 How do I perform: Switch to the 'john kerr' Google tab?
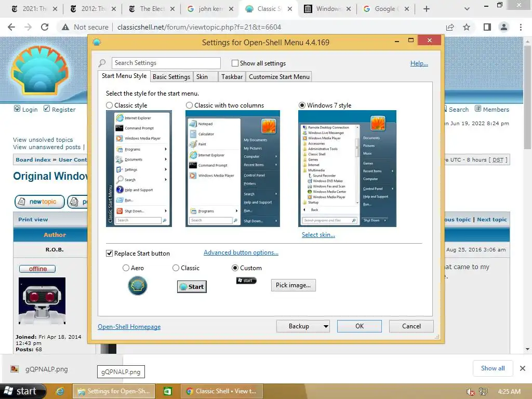pos(210,9)
